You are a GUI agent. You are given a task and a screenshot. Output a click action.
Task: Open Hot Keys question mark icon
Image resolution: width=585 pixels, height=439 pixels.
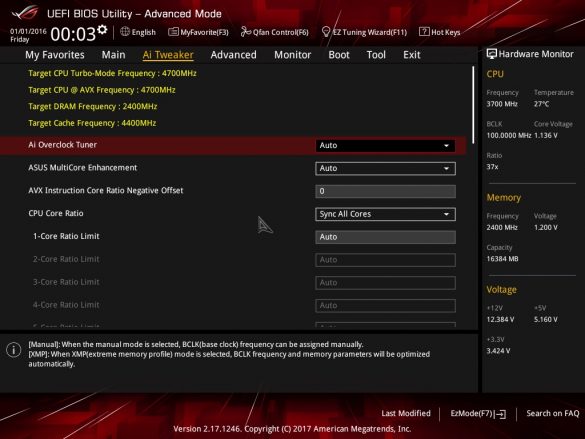coord(424,32)
